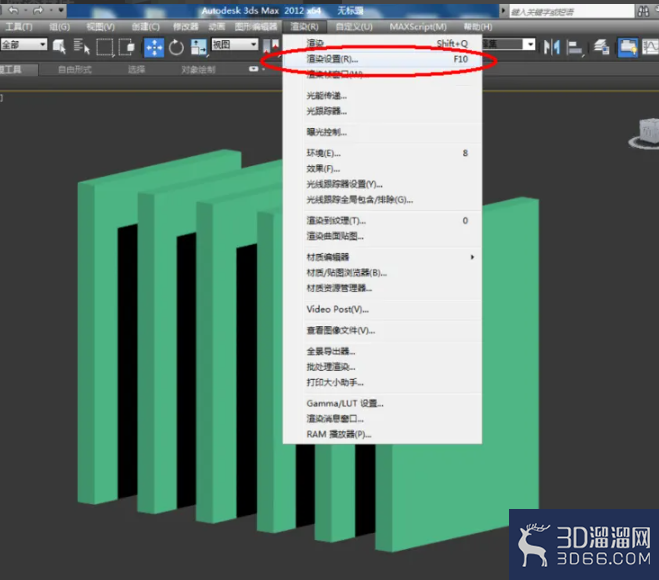
Task: Select 曝光控制... menu entry
Action: [382, 132]
